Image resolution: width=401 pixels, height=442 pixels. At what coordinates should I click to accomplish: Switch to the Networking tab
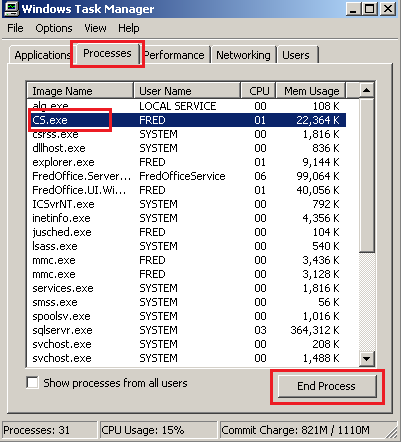pos(243,55)
